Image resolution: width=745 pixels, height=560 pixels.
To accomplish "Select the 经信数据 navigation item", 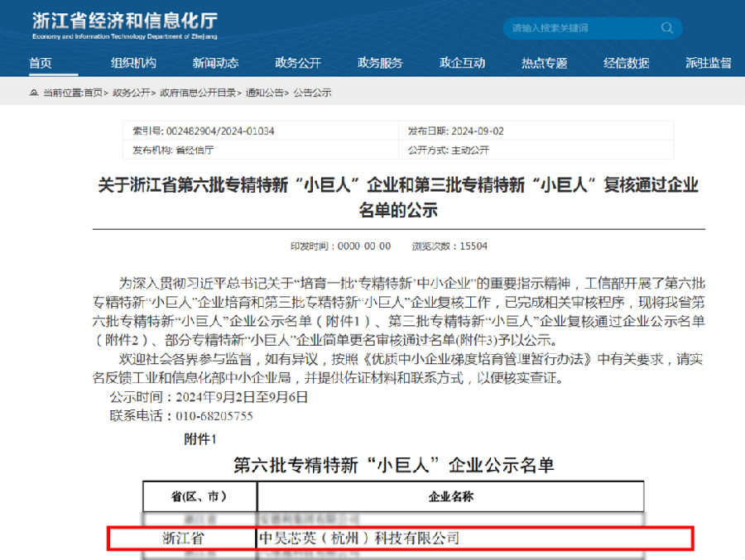I will (x=626, y=63).
